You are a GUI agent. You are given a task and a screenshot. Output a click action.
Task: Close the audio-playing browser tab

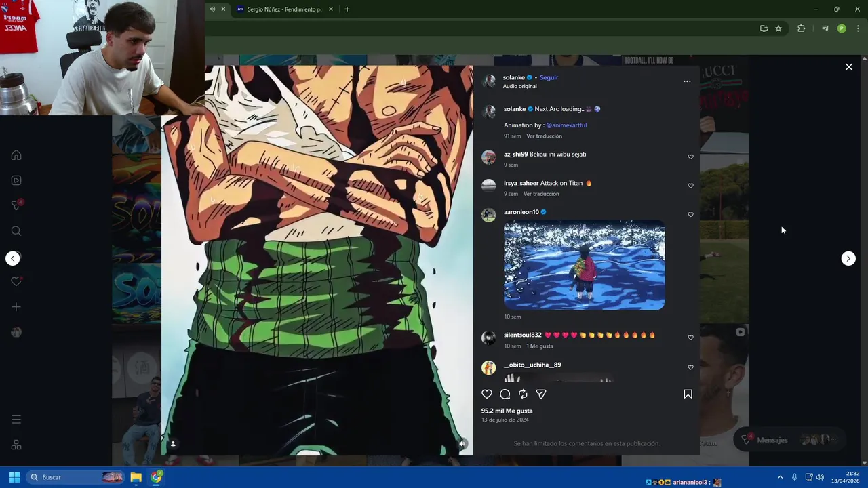coord(223,9)
